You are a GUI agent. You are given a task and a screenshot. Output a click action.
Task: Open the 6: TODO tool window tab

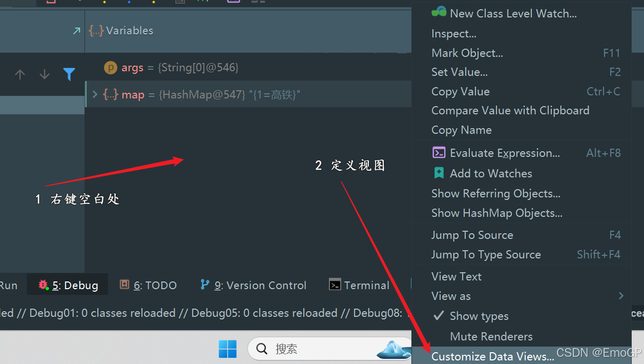148,285
